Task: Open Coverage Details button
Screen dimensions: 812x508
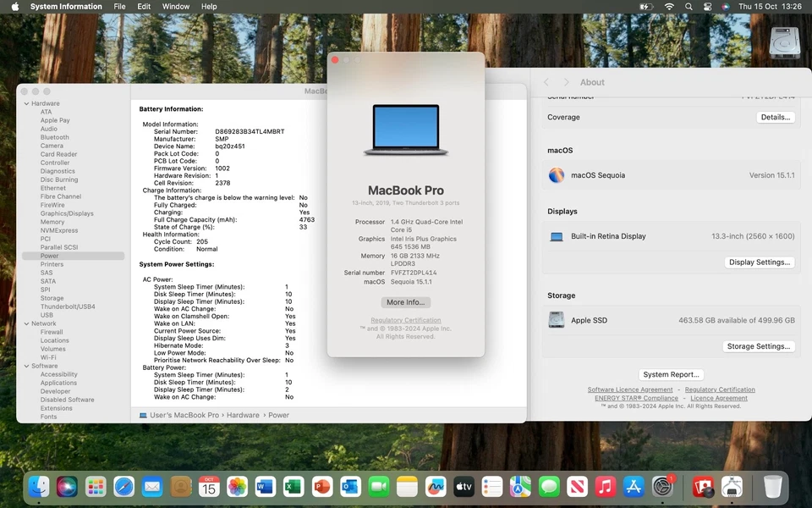Action: (x=776, y=117)
